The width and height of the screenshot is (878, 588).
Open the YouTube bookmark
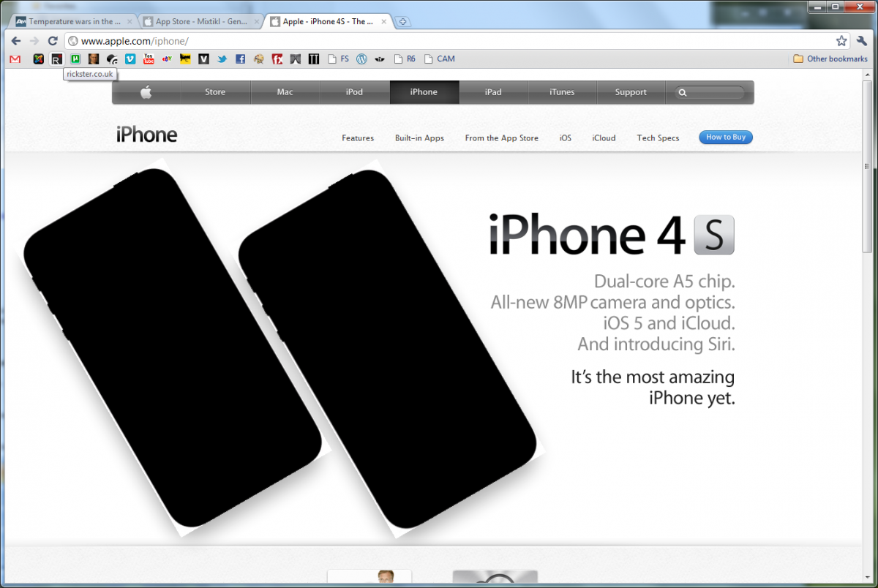(149, 59)
